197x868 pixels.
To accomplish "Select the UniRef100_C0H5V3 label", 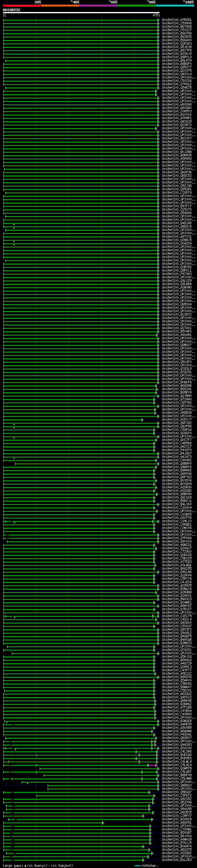I will tap(176, 111).
